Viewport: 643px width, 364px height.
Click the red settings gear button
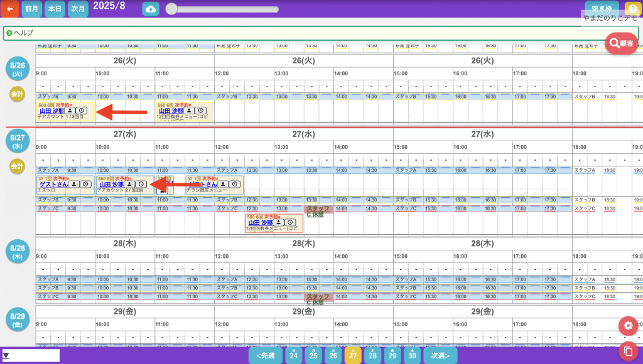point(628,326)
